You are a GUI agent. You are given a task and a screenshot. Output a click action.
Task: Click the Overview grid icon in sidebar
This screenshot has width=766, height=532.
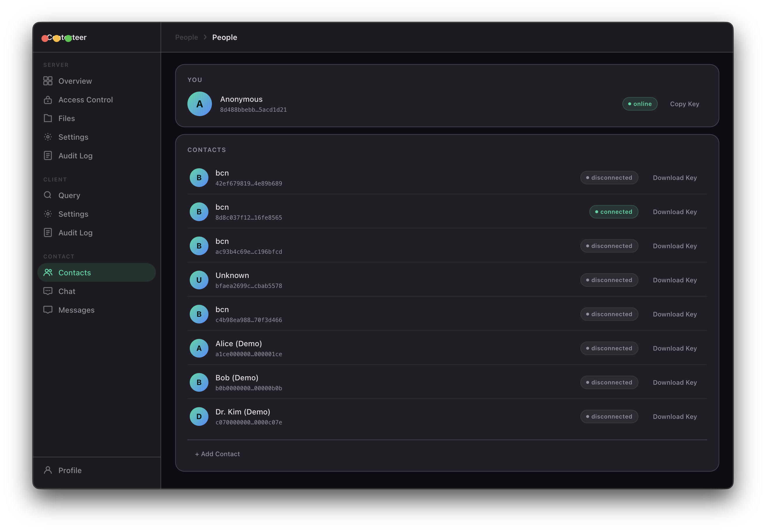[48, 81]
